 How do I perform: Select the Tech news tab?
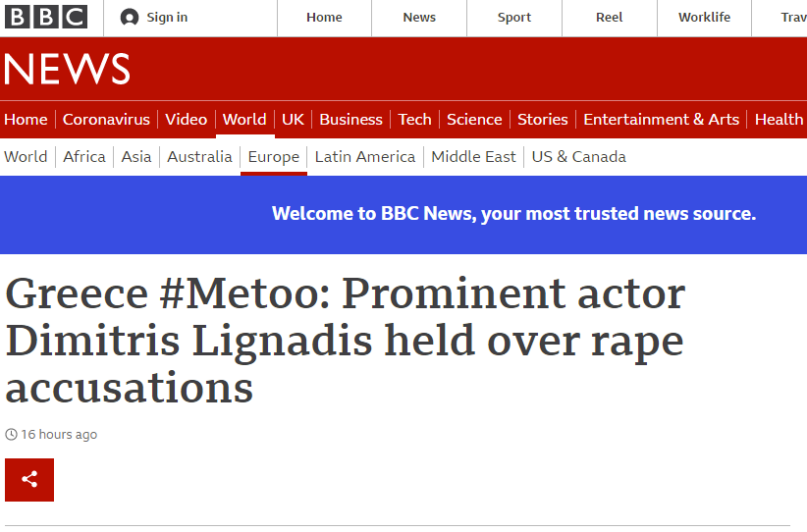click(x=414, y=120)
